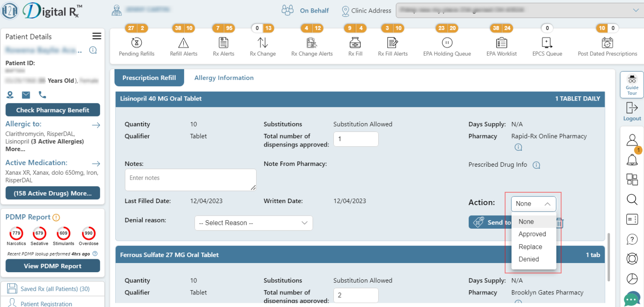Click the Check Pharmacy Benefit button
The image size is (644, 307).
(x=52, y=110)
